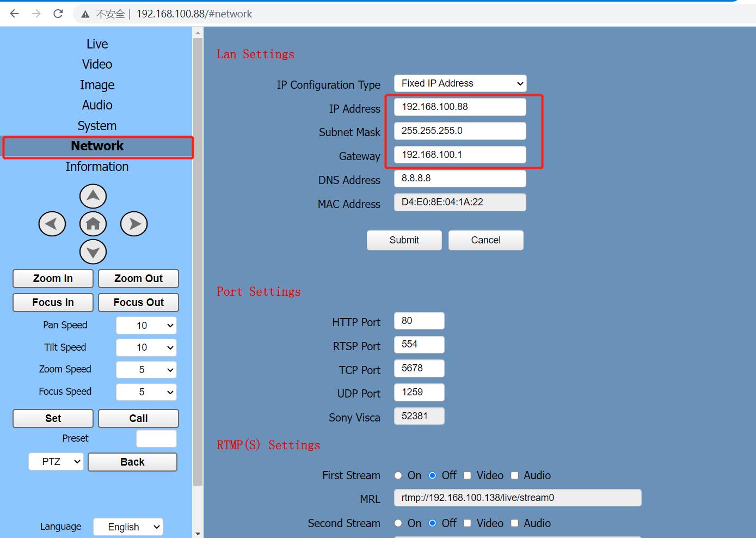The width and height of the screenshot is (756, 538).
Task: Open the IP Configuration Type dropdown
Action: click(460, 83)
